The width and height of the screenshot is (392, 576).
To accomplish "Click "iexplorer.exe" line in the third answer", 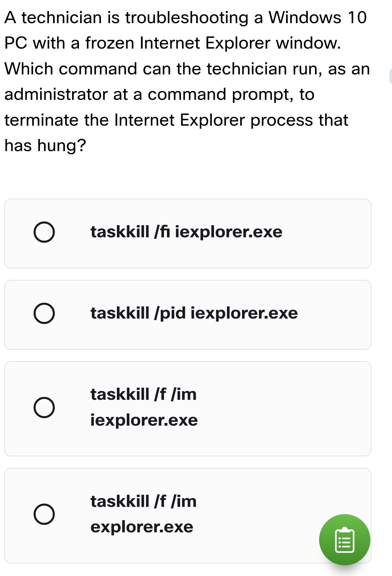I will point(144,420).
